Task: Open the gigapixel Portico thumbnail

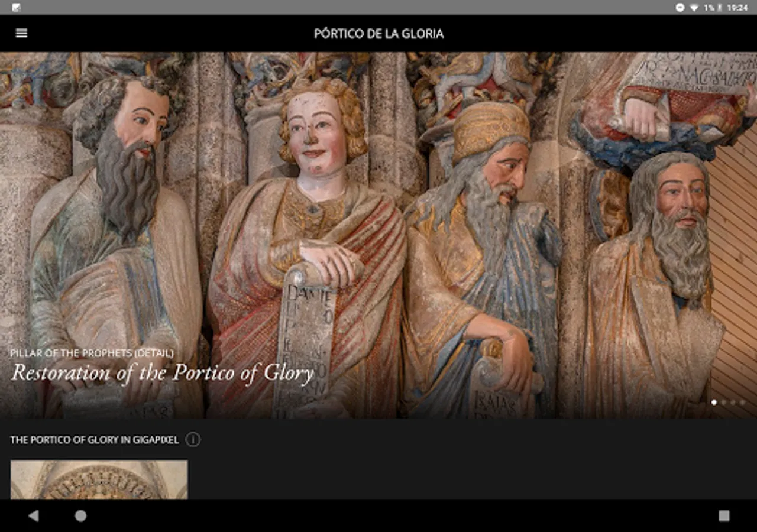Action: click(x=99, y=479)
